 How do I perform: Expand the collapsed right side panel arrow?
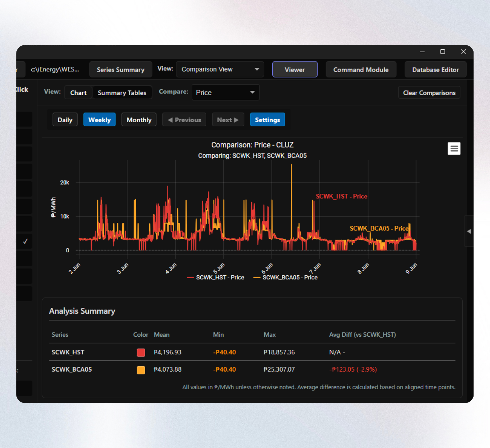[x=469, y=231]
